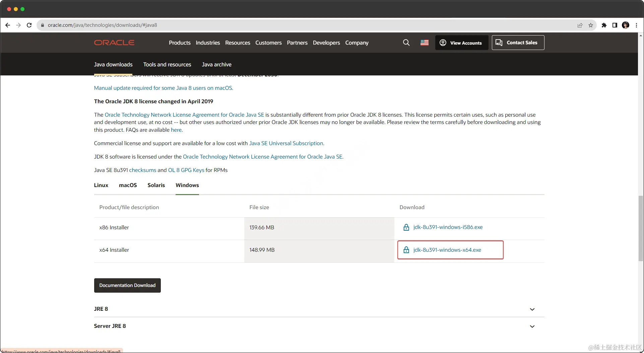Open the Oracle site search icon
This screenshot has width=644, height=353.
click(x=406, y=43)
